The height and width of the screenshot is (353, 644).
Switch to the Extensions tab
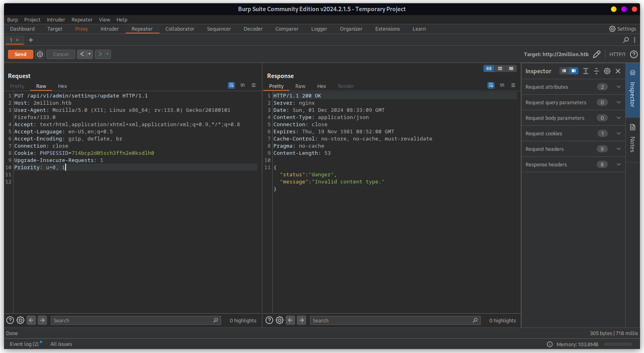click(x=388, y=29)
